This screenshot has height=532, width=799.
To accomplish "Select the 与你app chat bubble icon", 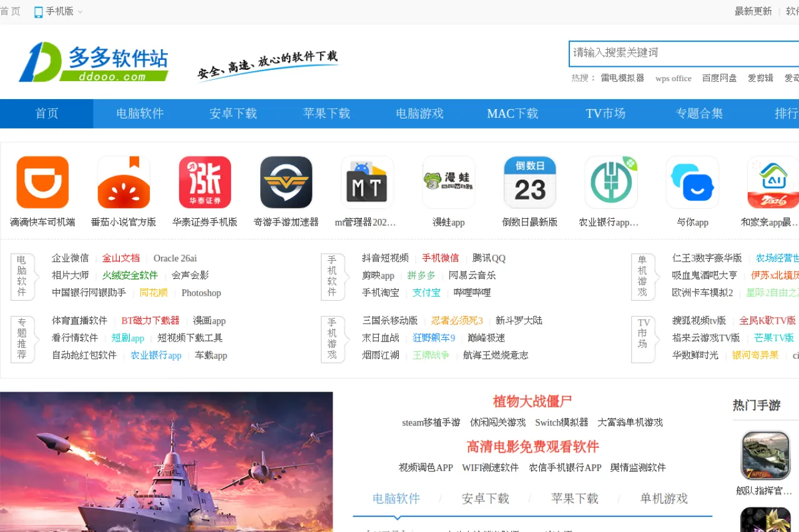I will [x=692, y=182].
